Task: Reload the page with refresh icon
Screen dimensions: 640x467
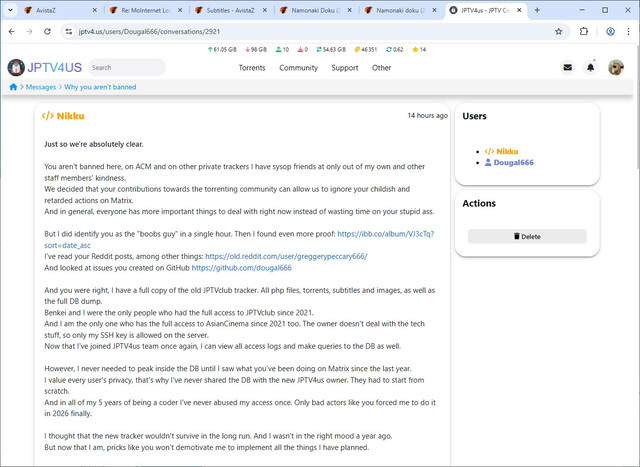Action: [47, 31]
